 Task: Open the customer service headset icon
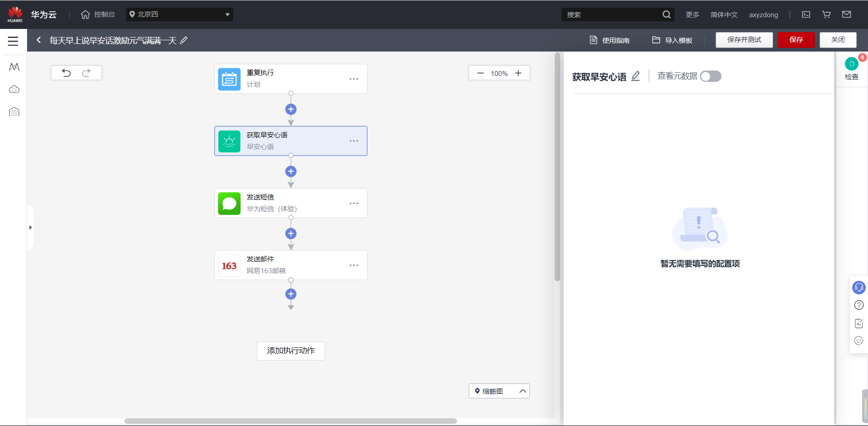[859, 288]
